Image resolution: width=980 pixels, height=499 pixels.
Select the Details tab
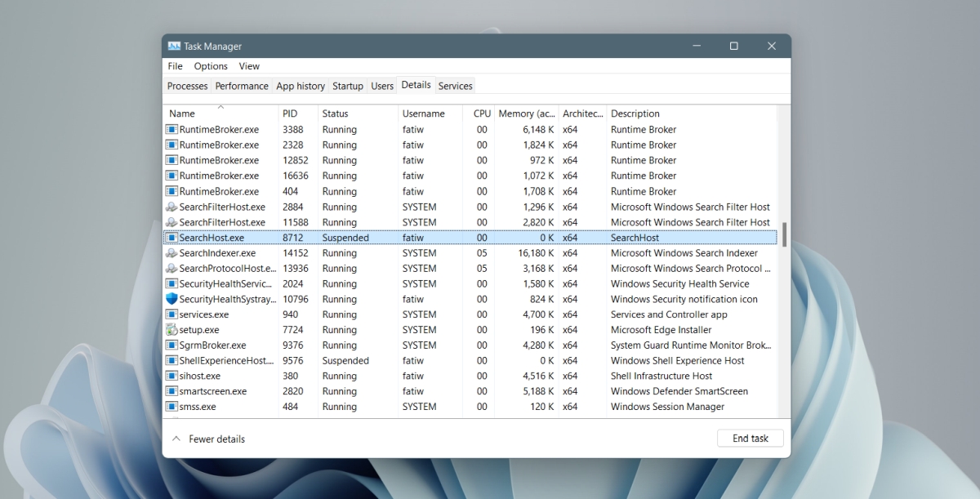pyautogui.click(x=416, y=85)
